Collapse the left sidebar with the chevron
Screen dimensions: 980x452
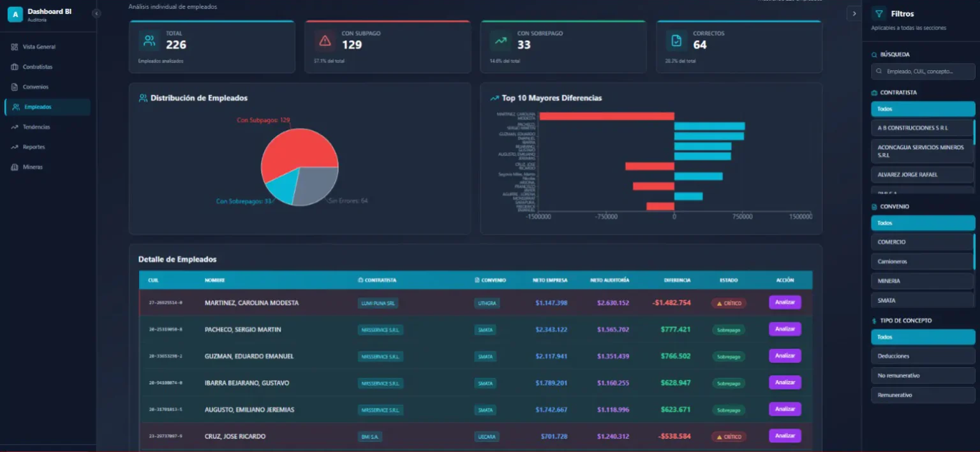pyautogui.click(x=96, y=13)
